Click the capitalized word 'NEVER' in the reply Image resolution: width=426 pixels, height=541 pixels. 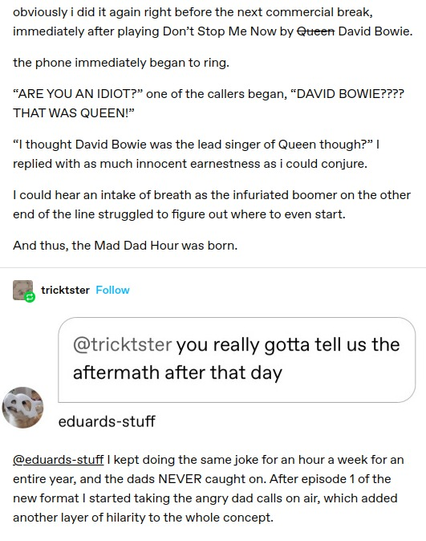tap(179, 479)
